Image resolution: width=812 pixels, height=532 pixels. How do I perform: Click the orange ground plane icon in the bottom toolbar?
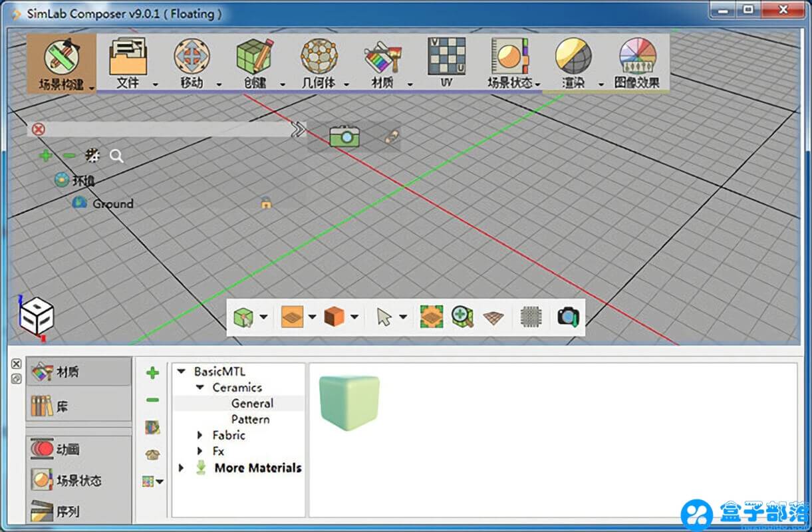click(x=292, y=317)
